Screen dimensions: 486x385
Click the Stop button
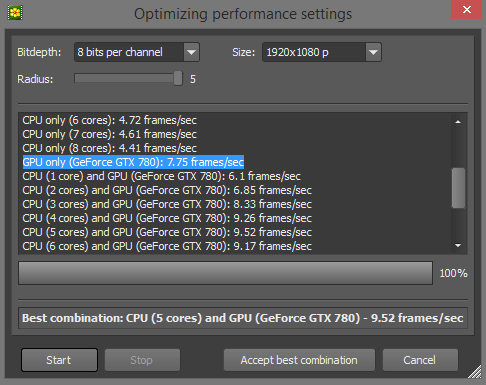pyautogui.click(x=142, y=360)
